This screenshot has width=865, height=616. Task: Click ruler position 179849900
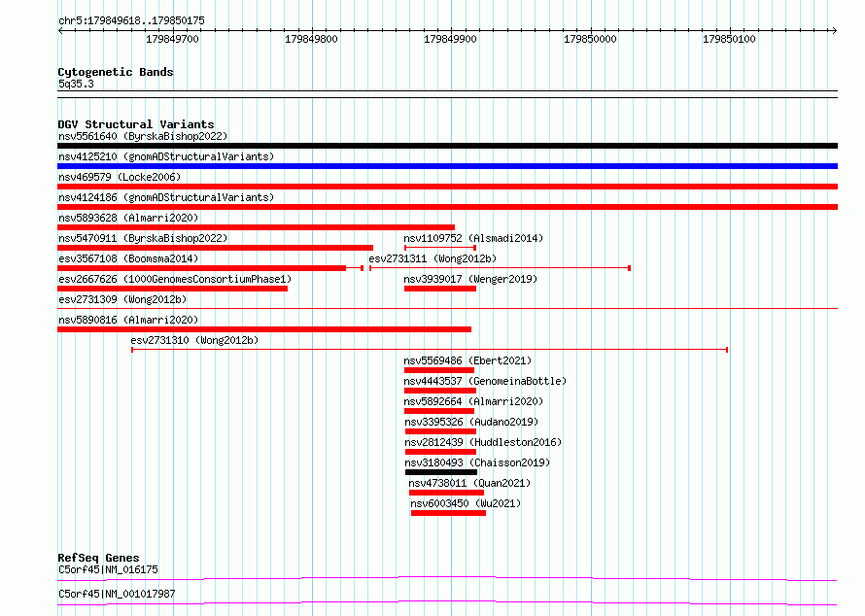tap(450, 39)
